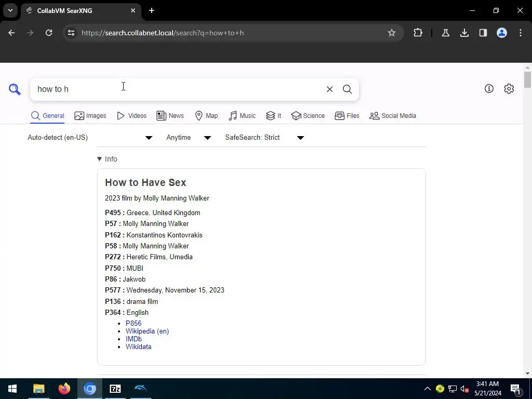Viewport: 532px width, 399px height.
Task: Open the Dolphin app taskbar icon
Action: click(141, 389)
